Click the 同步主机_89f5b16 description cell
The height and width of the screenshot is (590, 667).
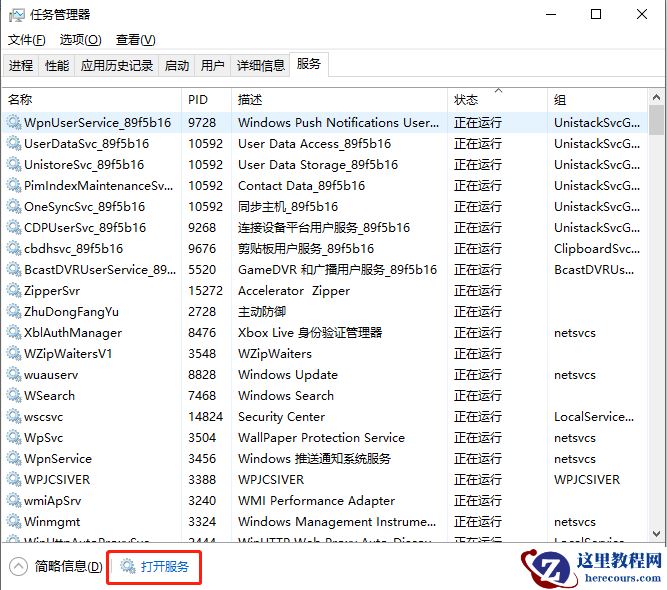click(288, 207)
